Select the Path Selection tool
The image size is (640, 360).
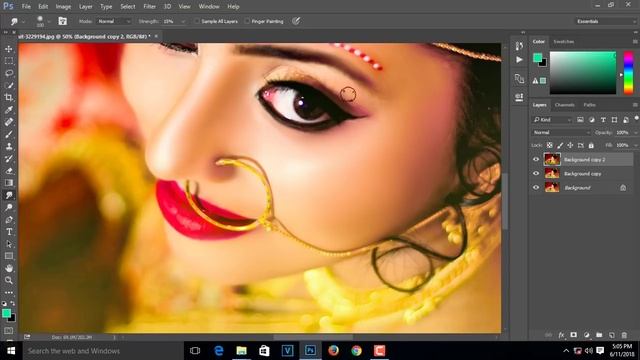pyautogui.click(x=9, y=244)
